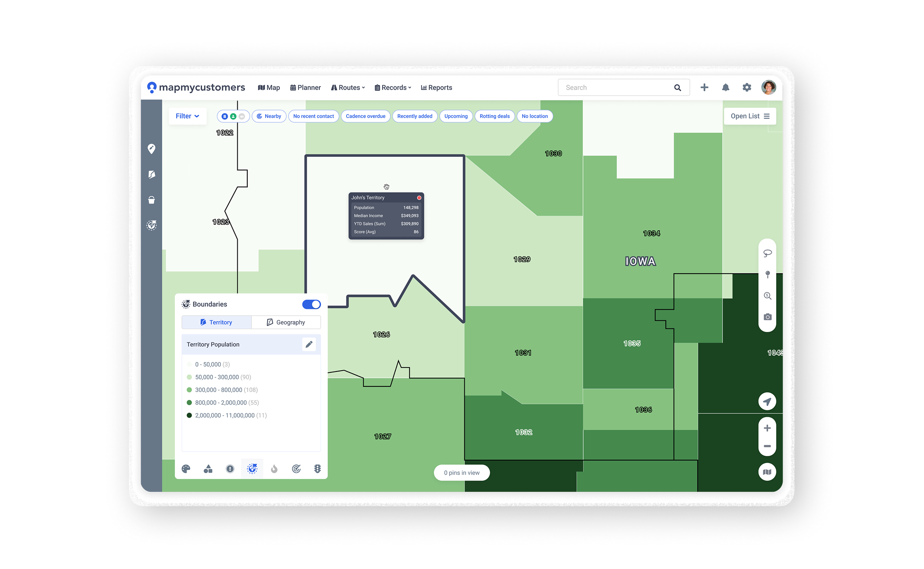This screenshot has width=924, height=569.
Task: Click the 2,000,000 - 11,000,000 legend swatch
Action: (x=189, y=415)
